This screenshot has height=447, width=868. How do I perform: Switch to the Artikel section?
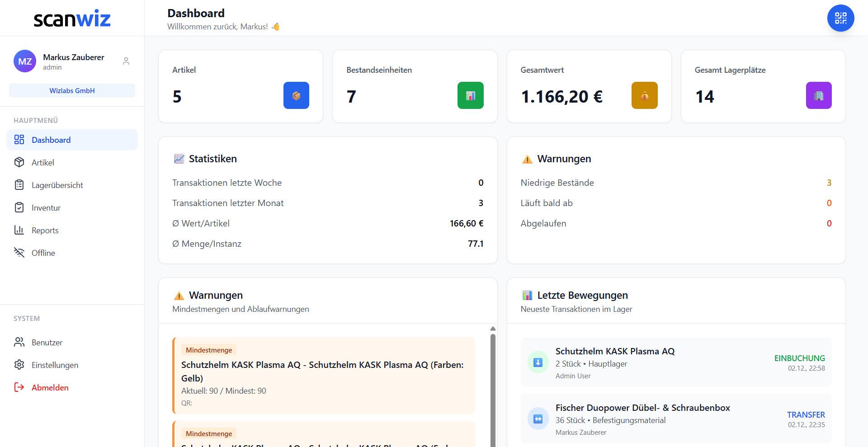click(42, 162)
